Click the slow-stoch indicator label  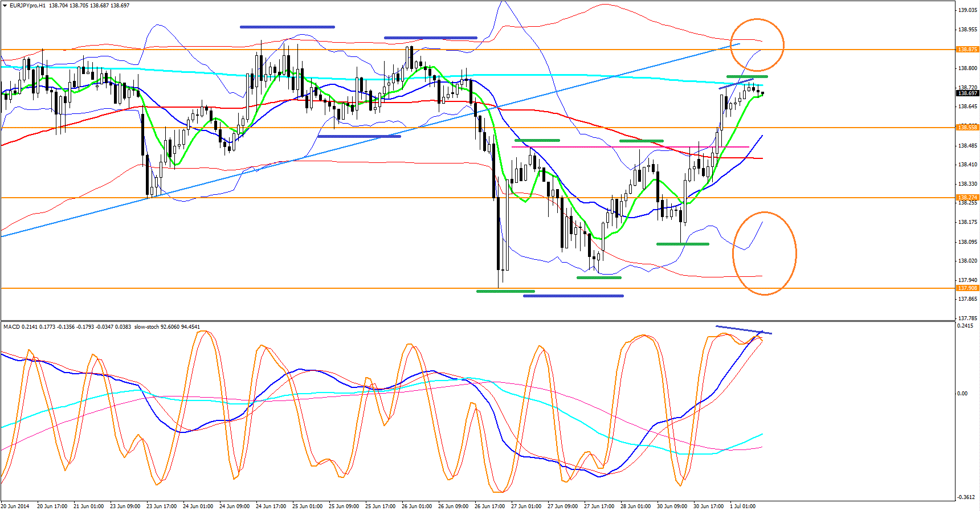pos(146,327)
